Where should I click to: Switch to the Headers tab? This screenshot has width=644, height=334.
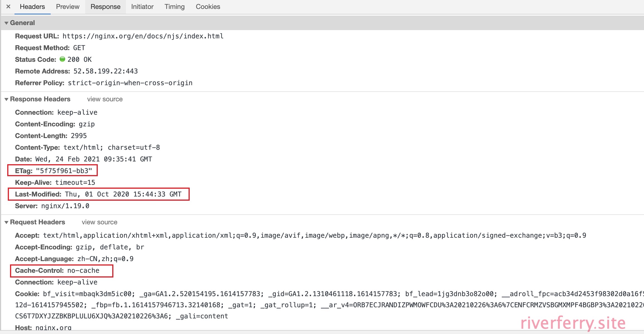click(x=32, y=7)
